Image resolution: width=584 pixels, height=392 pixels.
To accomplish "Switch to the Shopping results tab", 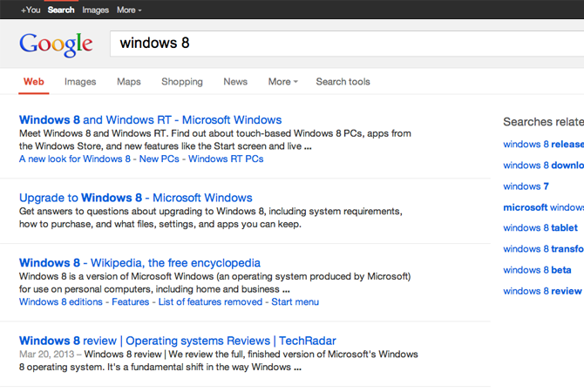I will pos(182,82).
